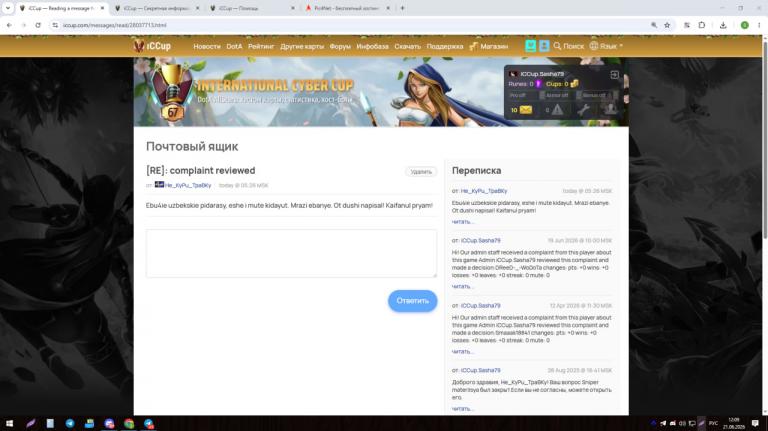Open the Windows Start menu

point(9,423)
